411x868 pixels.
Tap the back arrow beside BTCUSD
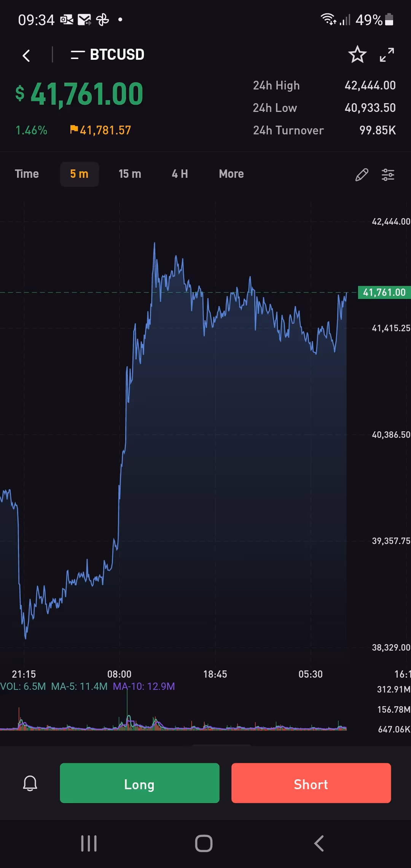tap(26, 56)
